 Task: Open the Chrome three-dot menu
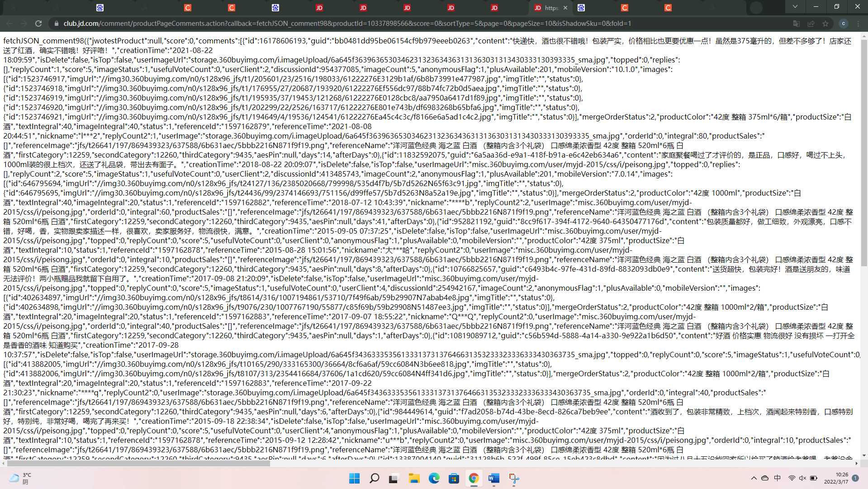pos(859,24)
